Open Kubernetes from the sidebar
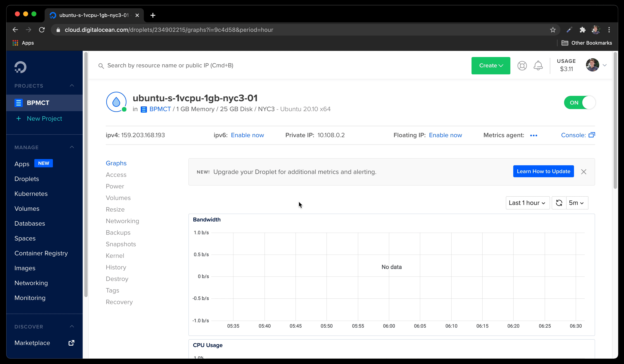 coord(31,194)
